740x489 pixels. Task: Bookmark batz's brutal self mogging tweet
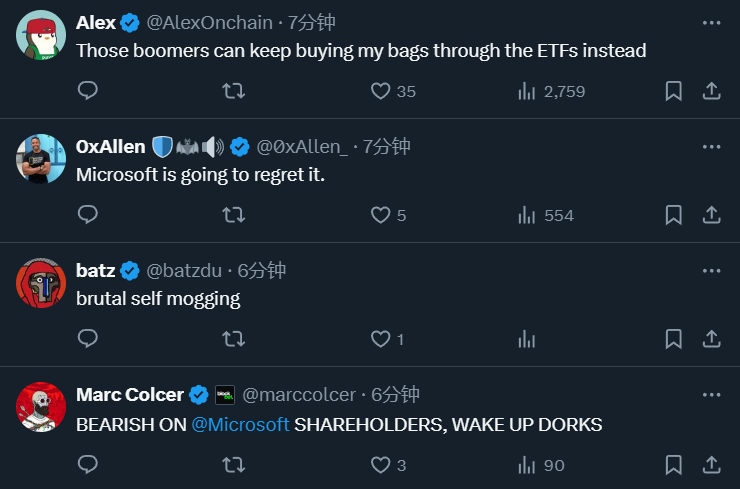pyautogui.click(x=674, y=339)
